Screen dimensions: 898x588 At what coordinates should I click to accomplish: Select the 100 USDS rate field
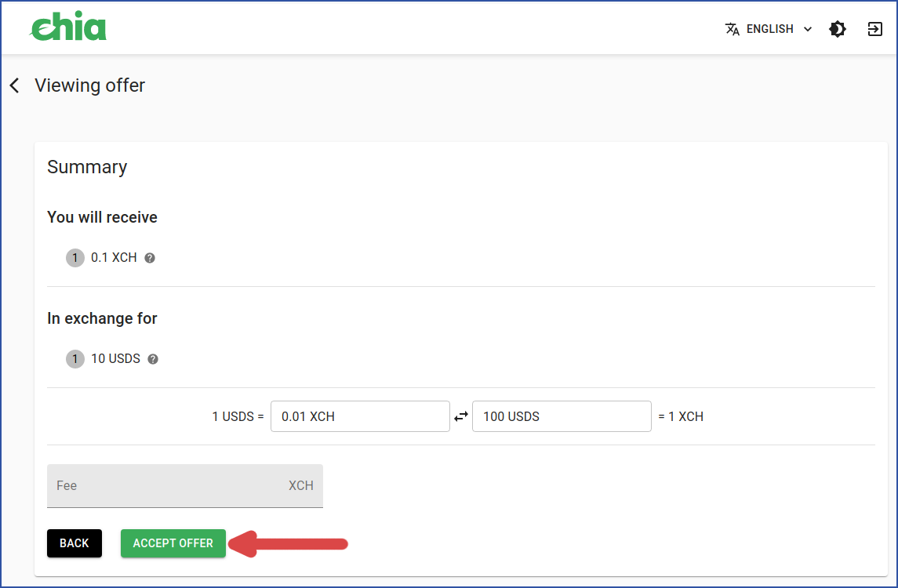562,416
